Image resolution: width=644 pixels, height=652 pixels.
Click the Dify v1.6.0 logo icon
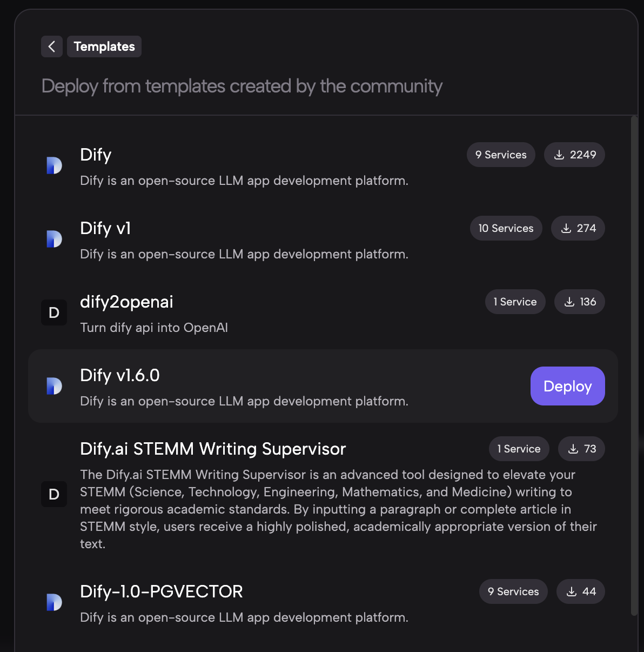54,386
